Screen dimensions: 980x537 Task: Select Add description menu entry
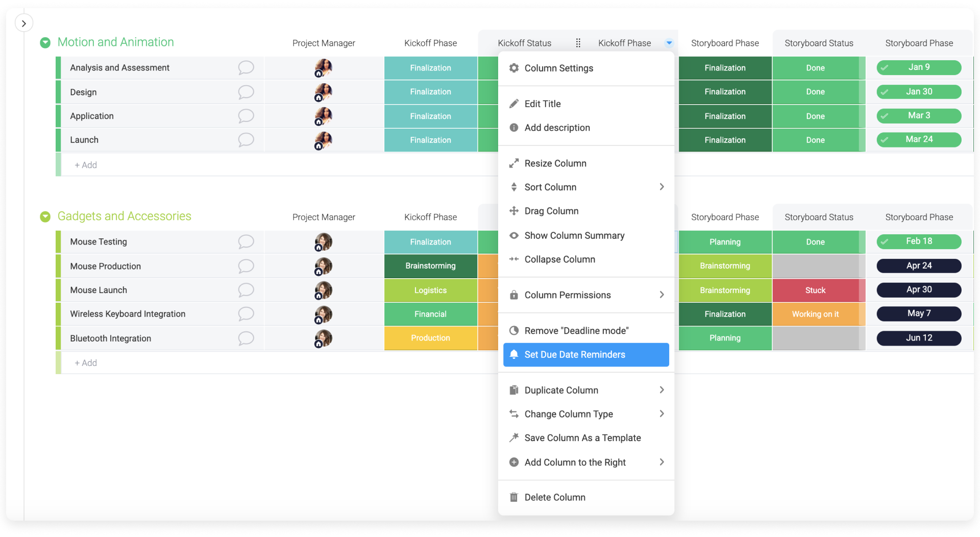[586, 128]
